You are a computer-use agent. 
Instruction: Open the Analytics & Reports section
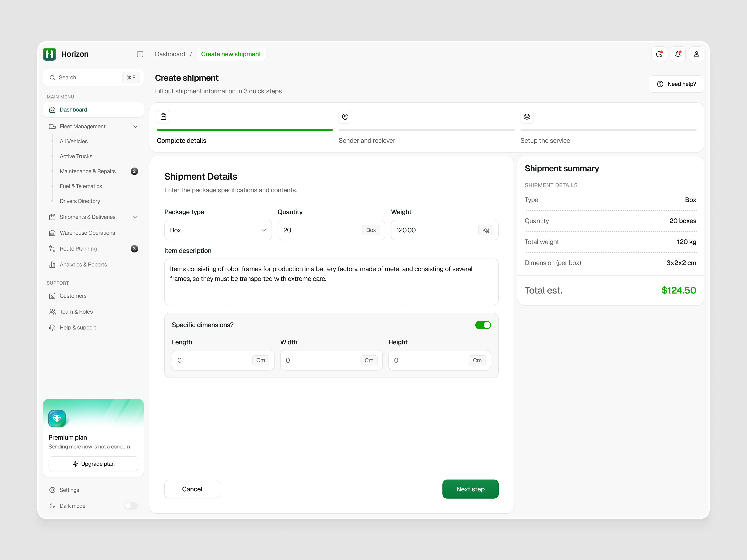click(x=83, y=264)
